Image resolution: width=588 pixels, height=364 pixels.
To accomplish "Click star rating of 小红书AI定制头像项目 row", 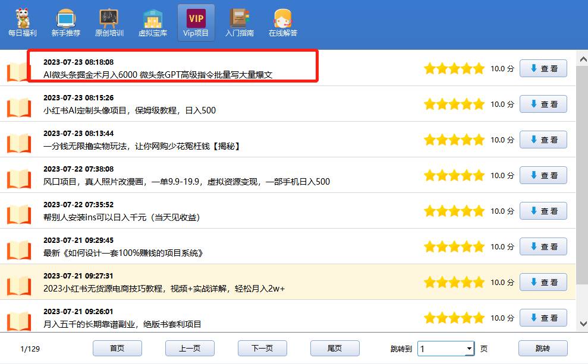I will pyautogui.click(x=454, y=104).
